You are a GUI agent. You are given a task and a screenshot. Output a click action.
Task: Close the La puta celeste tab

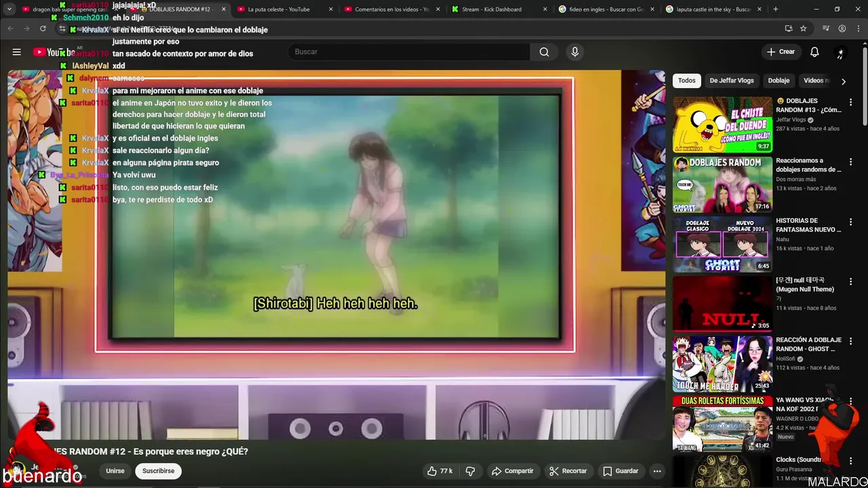click(x=330, y=9)
